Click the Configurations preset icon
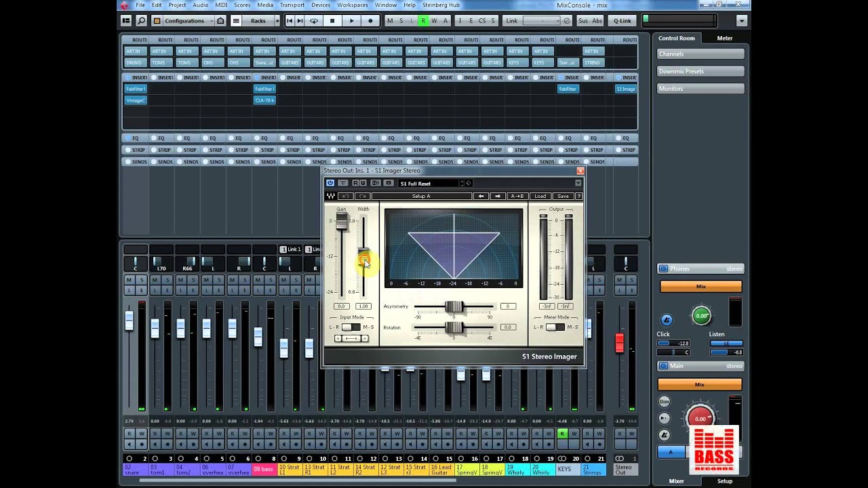This screenshot has height=488, width=868. pos(157,21)
